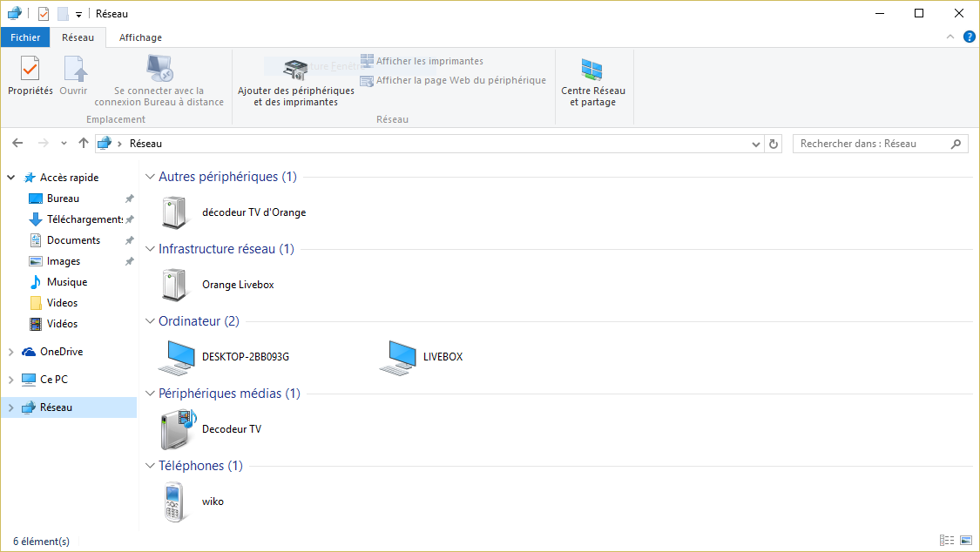The height and width of the screenshot is (552, 980).
Task: Switch to the Affichage ribbon tab
Action: [140, 37]
